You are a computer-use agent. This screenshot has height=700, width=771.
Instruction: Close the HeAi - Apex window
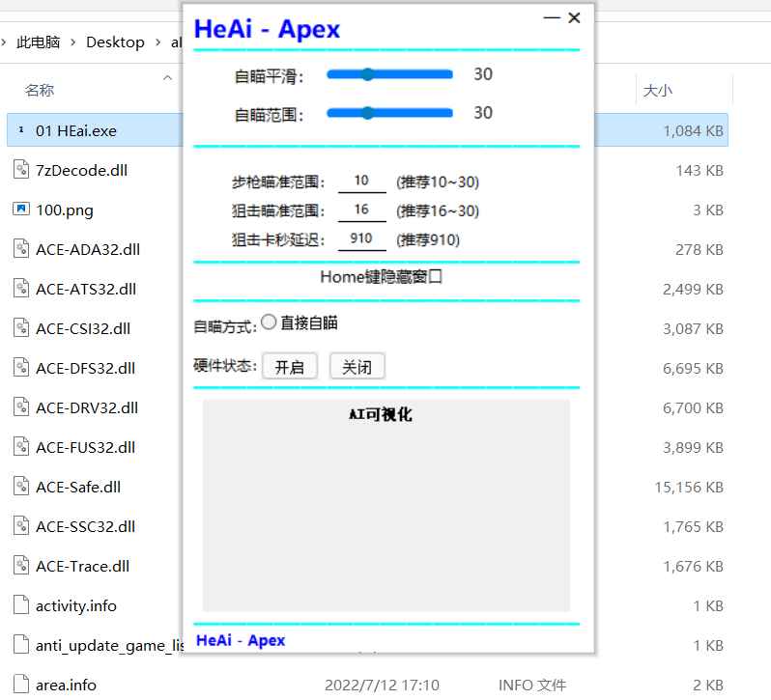[x=574, y=17]
